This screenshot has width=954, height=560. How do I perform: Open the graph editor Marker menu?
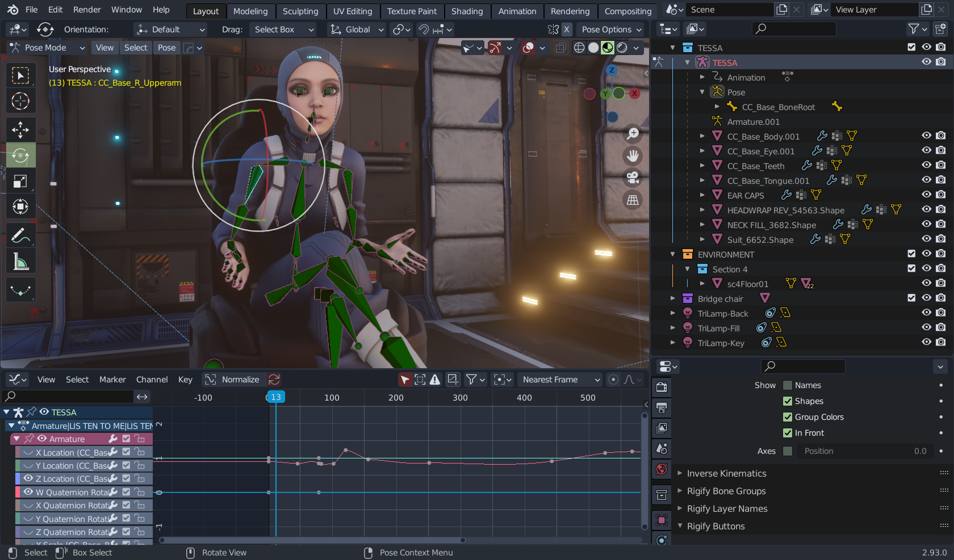pos(112,380)
